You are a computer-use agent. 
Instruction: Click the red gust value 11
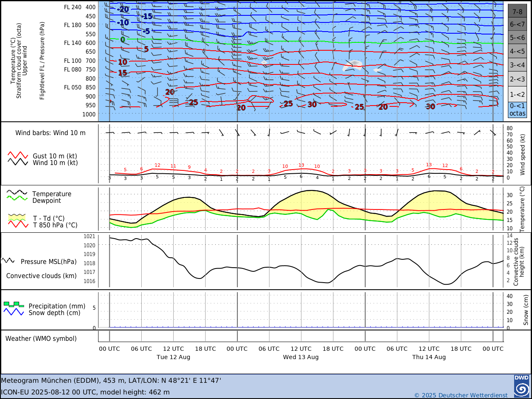coord(173,166)
